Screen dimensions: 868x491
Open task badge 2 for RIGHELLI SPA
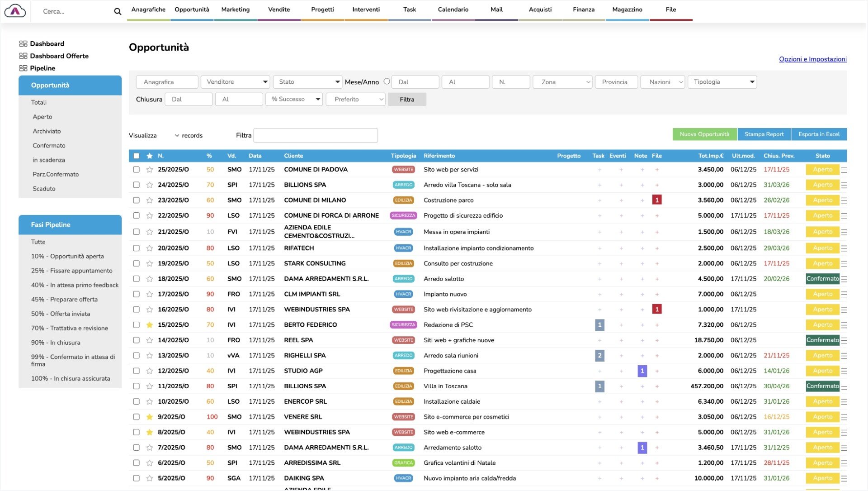point(599,356)
